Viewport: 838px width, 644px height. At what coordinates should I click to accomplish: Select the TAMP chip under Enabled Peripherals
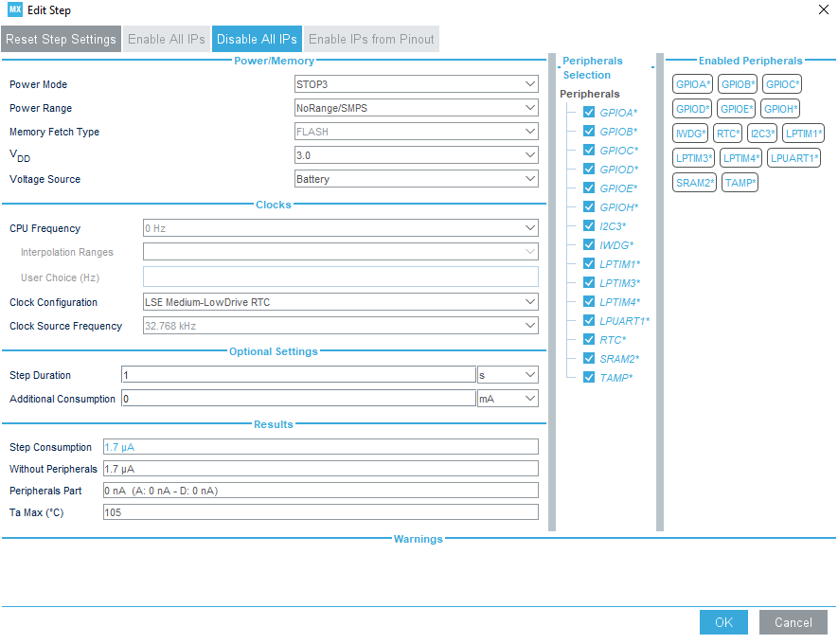click(x=740, y=182)
